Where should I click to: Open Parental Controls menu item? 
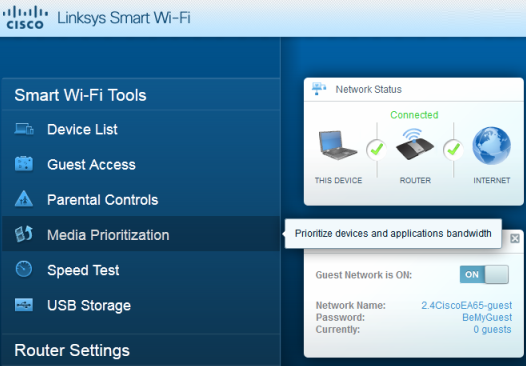tap(141, 200)
